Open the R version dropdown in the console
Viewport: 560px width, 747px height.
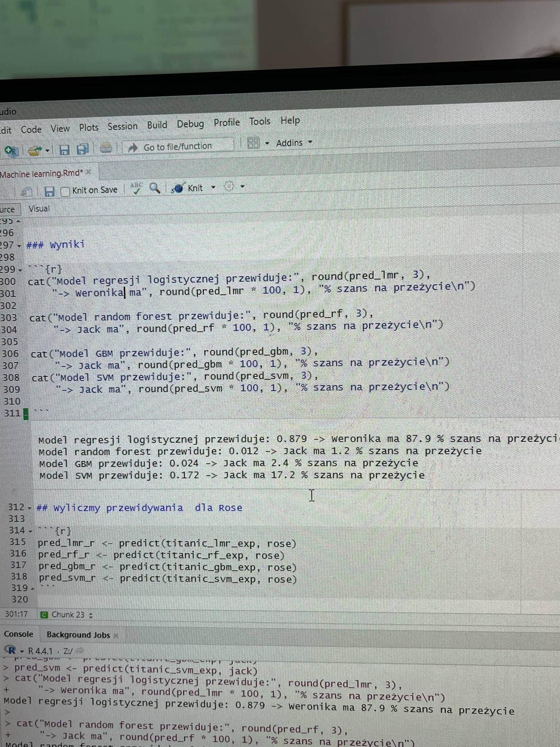pos(22,651)
